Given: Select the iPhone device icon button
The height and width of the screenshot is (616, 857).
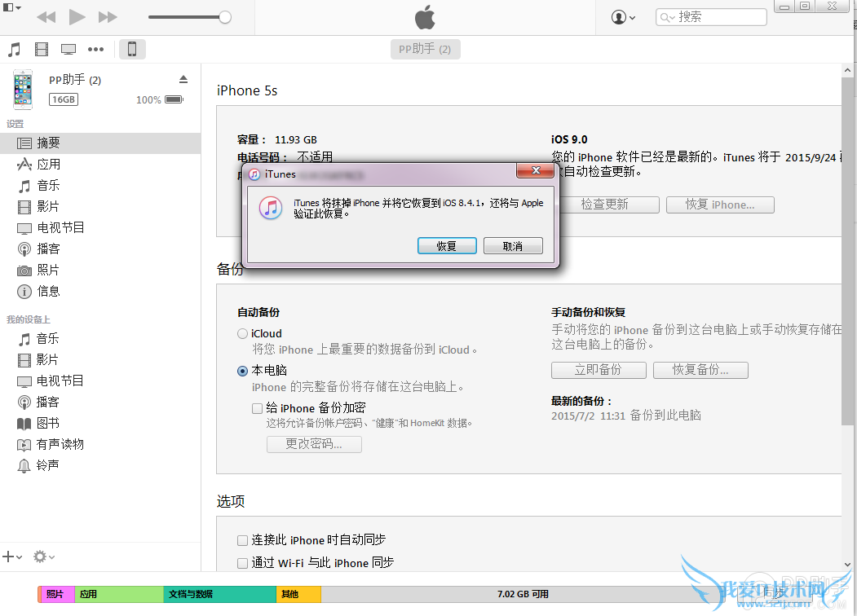Looking at the screenshot, I should pyautogui.click(x=132, y=50).
